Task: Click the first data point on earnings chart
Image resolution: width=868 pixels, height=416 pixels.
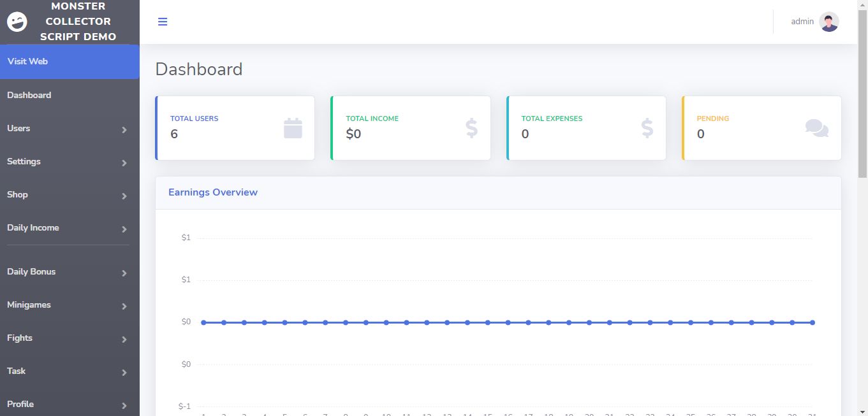Action: click(203, 322)
